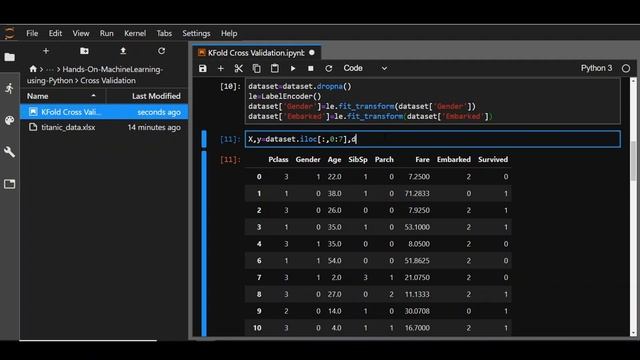Click Fare value 16.7000
Viewport: 640px width, 360px height.
[417, 328]
